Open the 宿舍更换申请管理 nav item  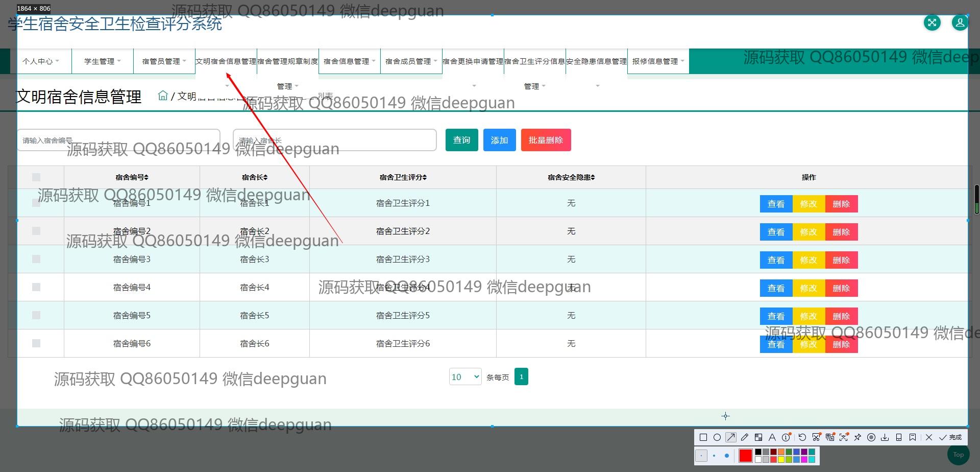[473, 61]
